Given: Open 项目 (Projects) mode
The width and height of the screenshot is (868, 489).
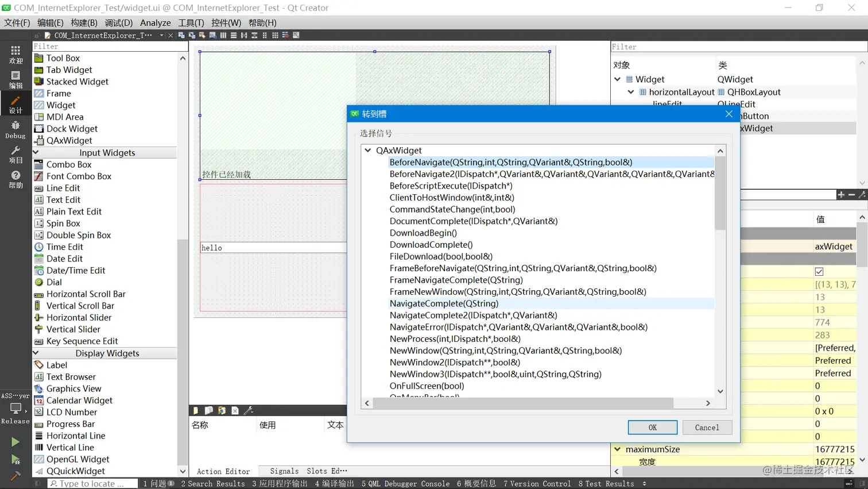Looking at the screenshot, I should pyautogui.click(x=15, y=155).
